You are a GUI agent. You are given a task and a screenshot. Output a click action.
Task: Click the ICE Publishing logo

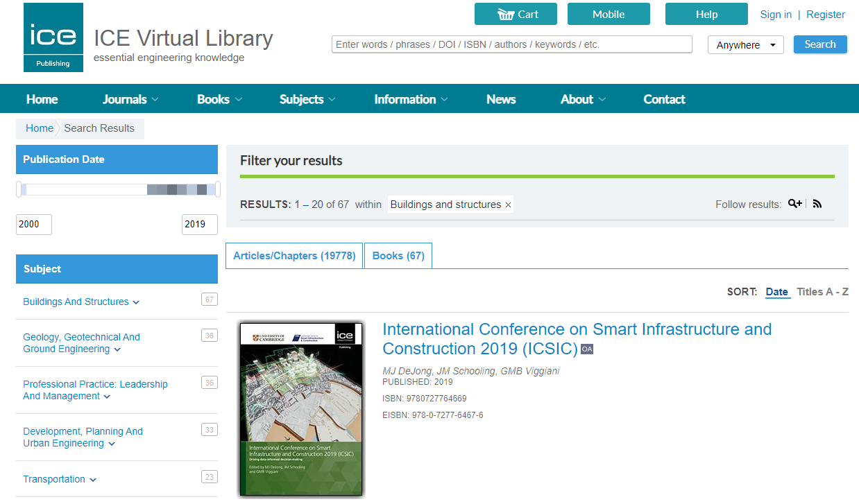tap(53, 37)
